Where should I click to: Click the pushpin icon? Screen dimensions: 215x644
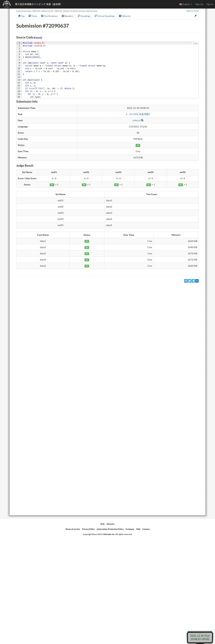(x=195, y=16)
